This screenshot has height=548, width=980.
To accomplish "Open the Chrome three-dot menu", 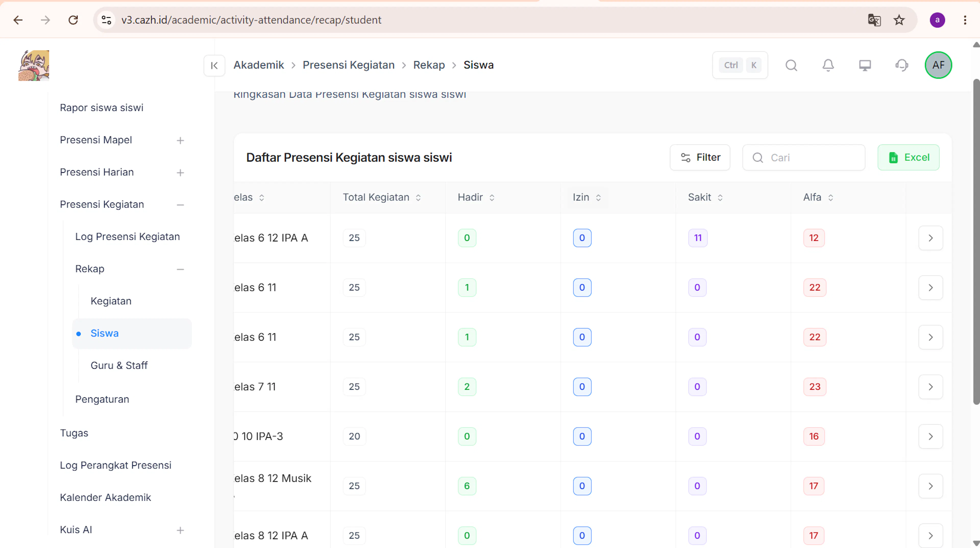I will coord(965,20).
